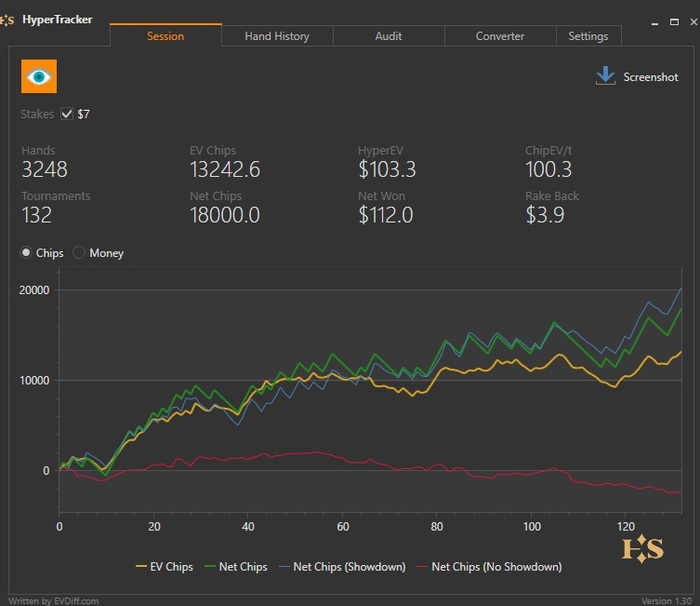Viewport: 700px width, 606px height.
Task: Click the 20000 y-axis label
Action: [x=34, y=290]
